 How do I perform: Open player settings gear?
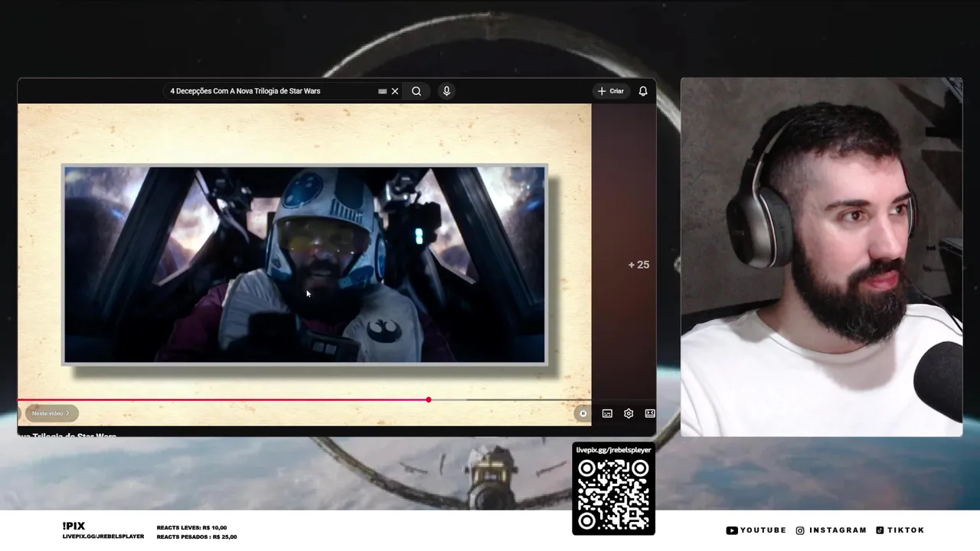click(629, 413)
